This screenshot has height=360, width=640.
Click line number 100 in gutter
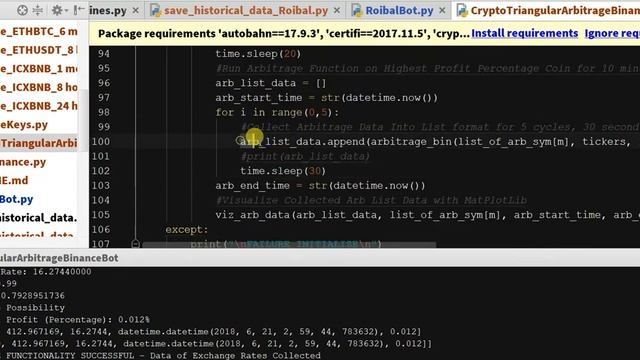101,142
